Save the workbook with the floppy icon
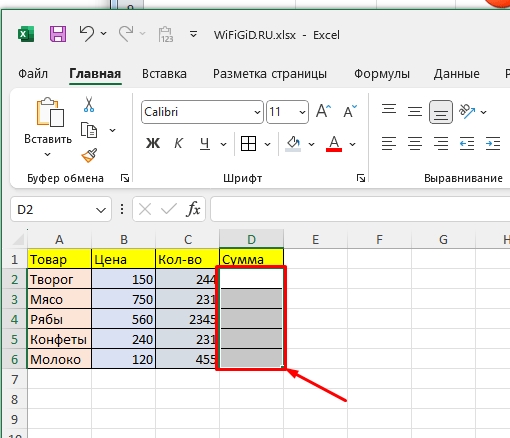510x438 pixels. 58,34
